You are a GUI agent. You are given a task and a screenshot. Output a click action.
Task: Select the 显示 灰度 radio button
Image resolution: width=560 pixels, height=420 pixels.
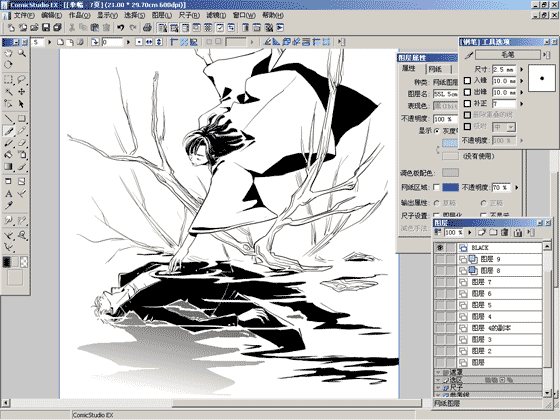[x=436, y=131]
